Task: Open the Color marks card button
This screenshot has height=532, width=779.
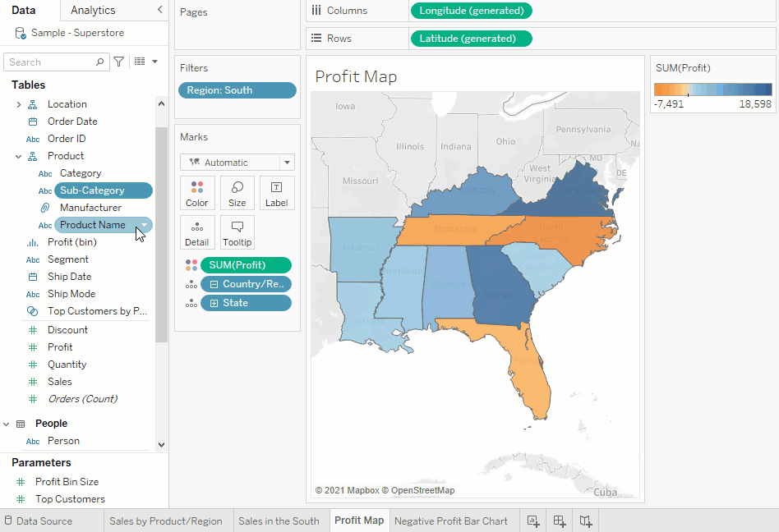Action: (197, 193)
